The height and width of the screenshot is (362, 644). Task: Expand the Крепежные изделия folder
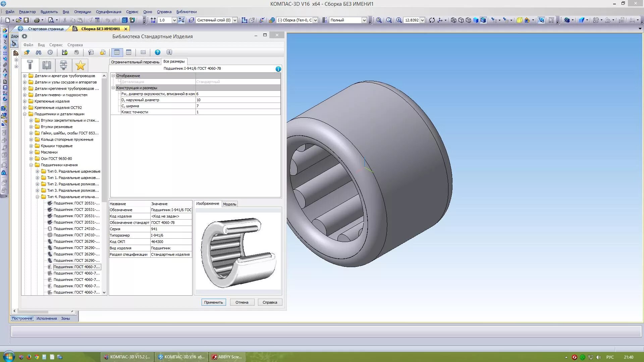(x=24, y=101)
